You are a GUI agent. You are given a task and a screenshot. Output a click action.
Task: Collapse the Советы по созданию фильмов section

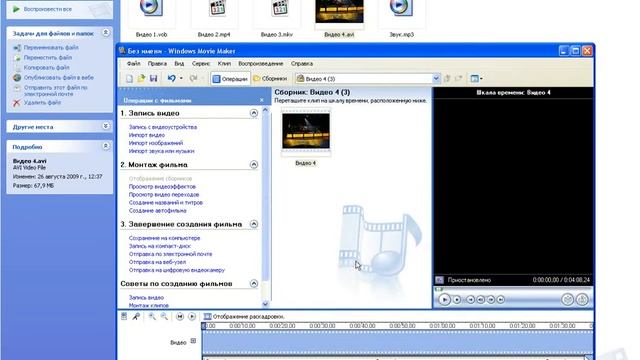pyautogui.click(x=254, y=284)
